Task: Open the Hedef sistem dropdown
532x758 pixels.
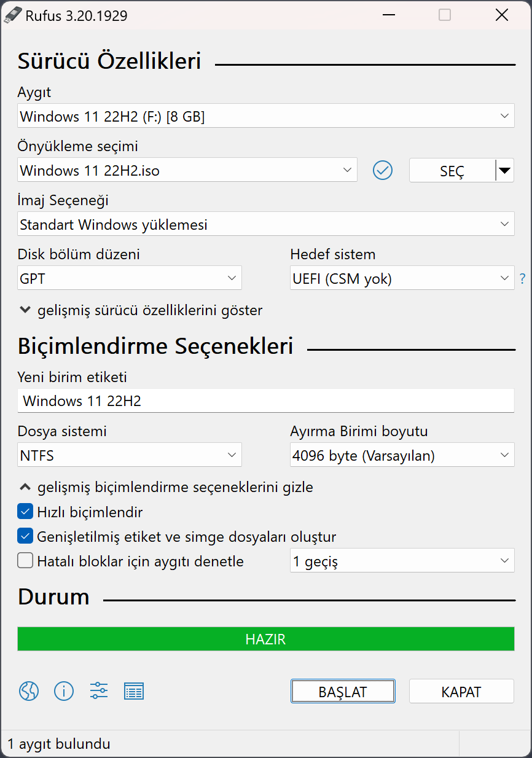Action: (402, 278)
